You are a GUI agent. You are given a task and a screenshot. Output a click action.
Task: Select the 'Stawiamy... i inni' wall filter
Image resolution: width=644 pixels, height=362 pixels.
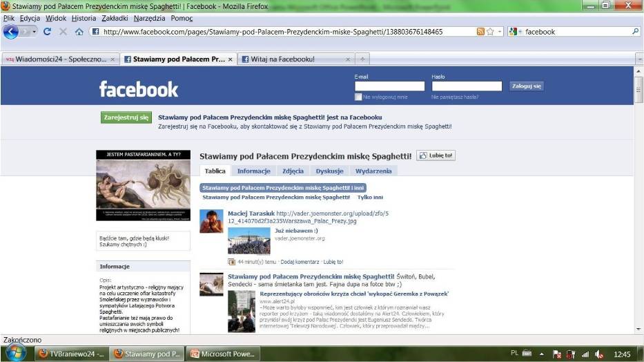pyautogui.click(x=283, y=188)
